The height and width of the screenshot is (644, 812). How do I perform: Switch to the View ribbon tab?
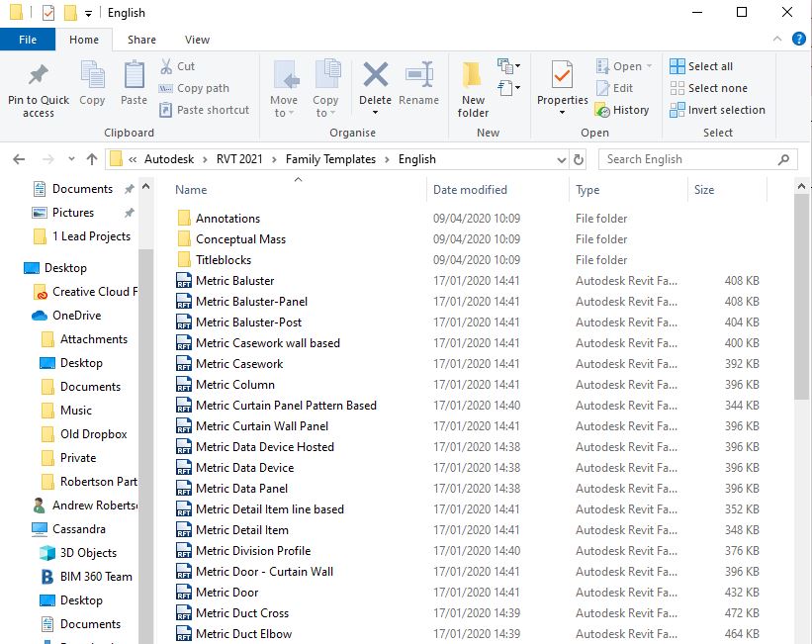click(196, 40)
